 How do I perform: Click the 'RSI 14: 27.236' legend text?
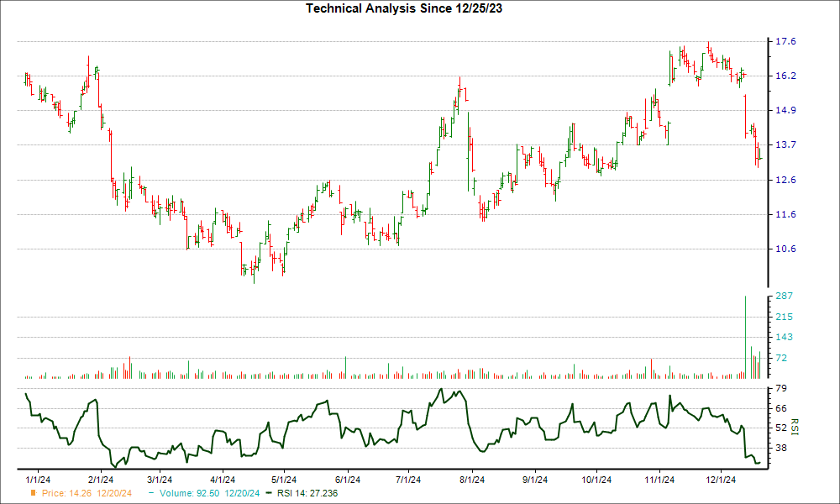click(x=307, y=493)
